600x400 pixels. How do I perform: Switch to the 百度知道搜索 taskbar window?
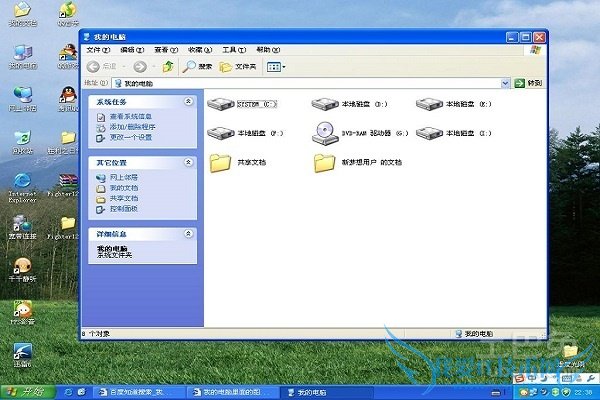coord(138,392)
